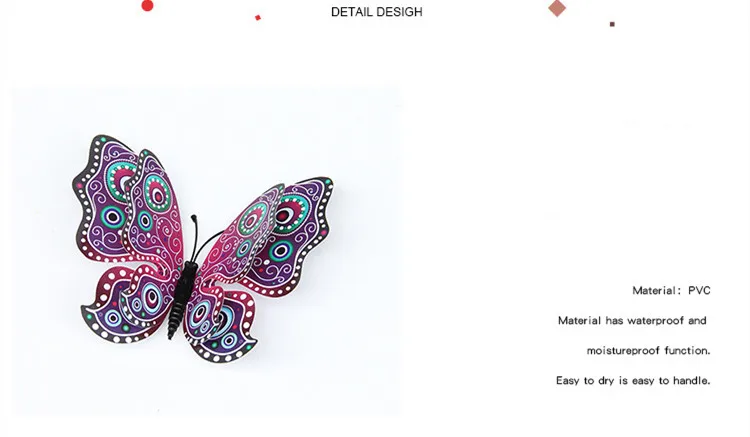Click the 'moistureproof function.' text line
750x437 pixels.
pos(648,351)
